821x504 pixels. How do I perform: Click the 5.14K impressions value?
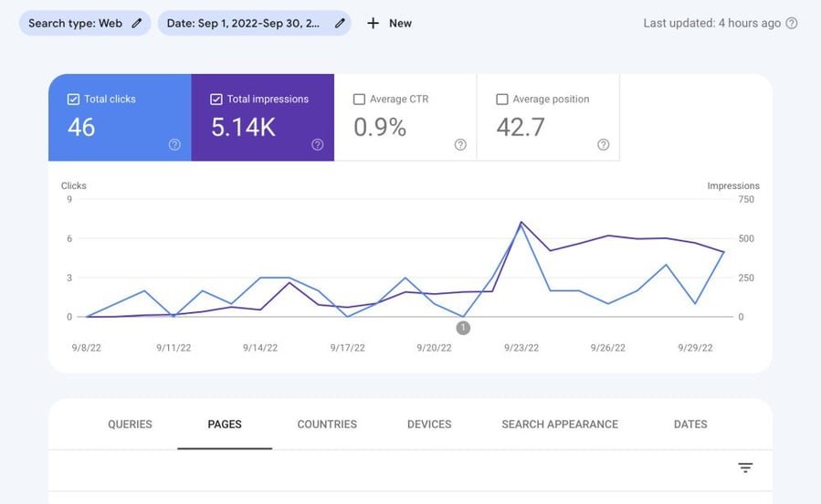coord(244,127)
